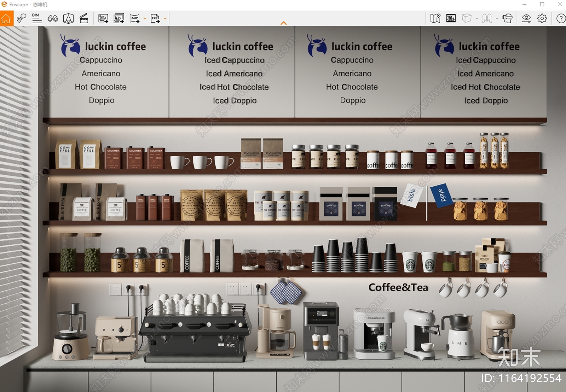The height and width of the screenshot is (392, 566).
Task: Expand the EXE export dropdown arrow
Action: coord(165,18)
